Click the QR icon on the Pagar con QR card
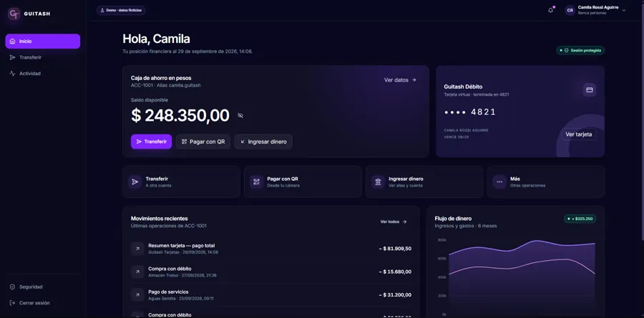The height and width of the screenshot is (318, 644). pyautogui.click(x=256, y=182)
